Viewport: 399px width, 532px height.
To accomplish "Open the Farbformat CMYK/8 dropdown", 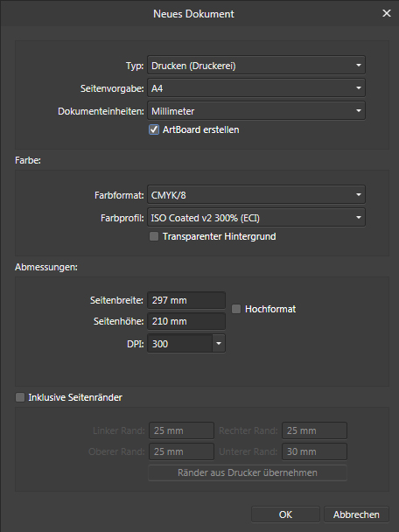I will (256, 195).
